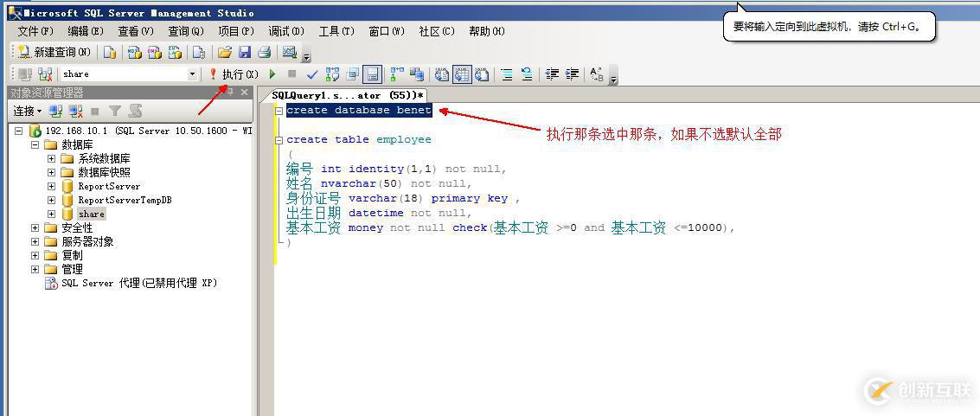
Task: Expand the share database
Action: click(x=51, y=214)
